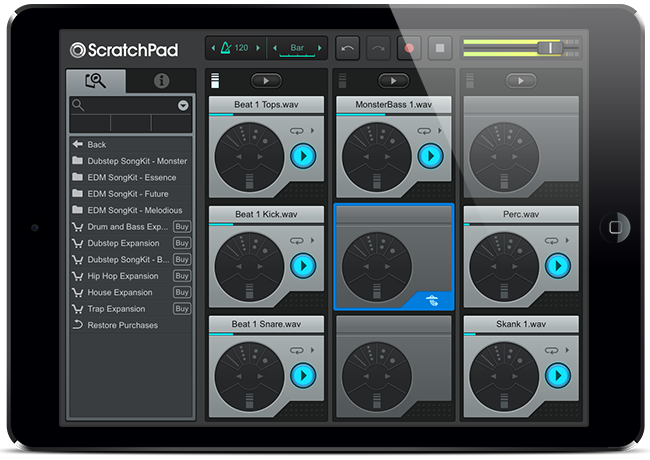Play Beat 1 Tops.wav pad

tap(303, 156)
